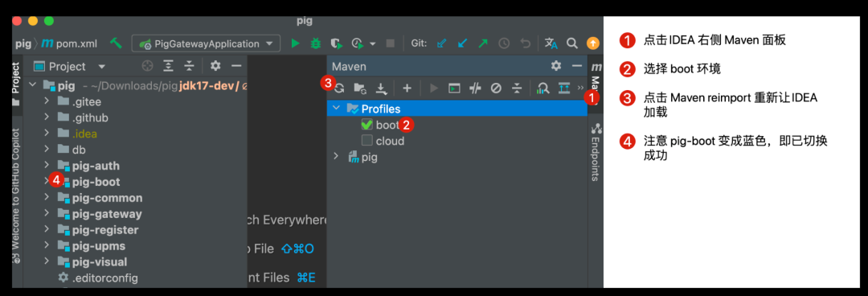Expand the pig node in Maven panel

coord(336,157)
